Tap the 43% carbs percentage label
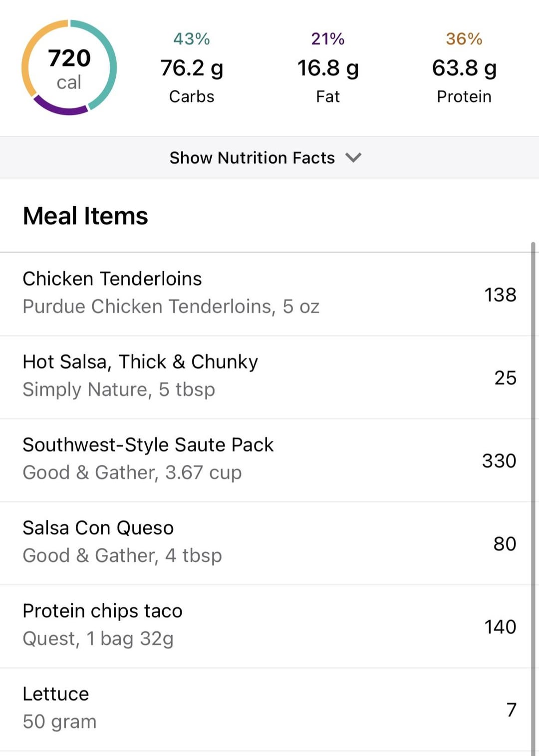The width and height of the screenshot is (539, 756). pos(192,39)
